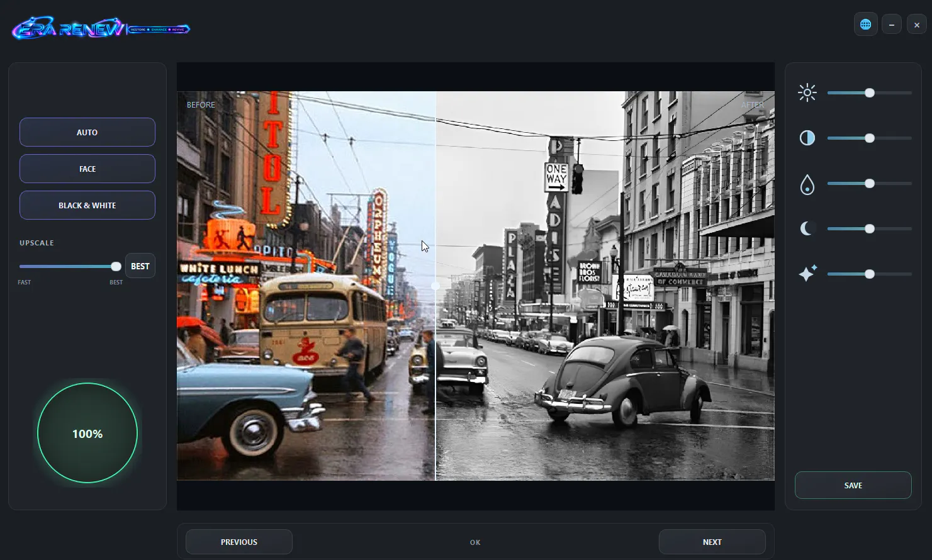The height and width of the screenshot is (560, 932).
Task: Click the moon slider handle
Action: [870, 229]
